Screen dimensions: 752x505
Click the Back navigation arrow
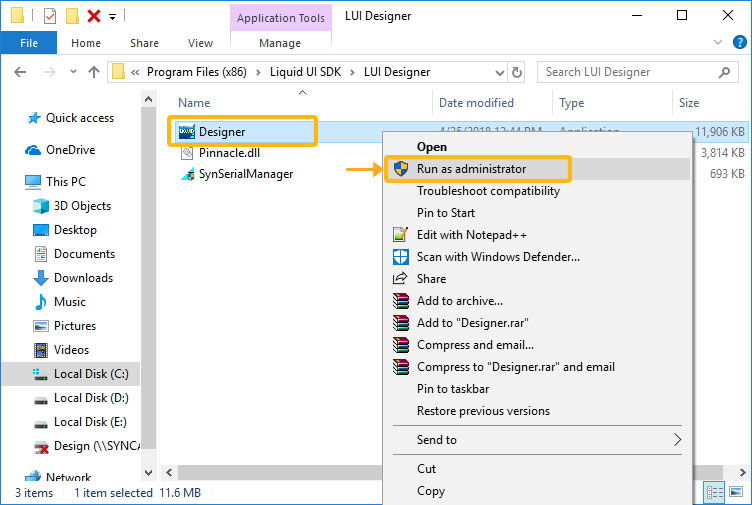pos(20,72)
